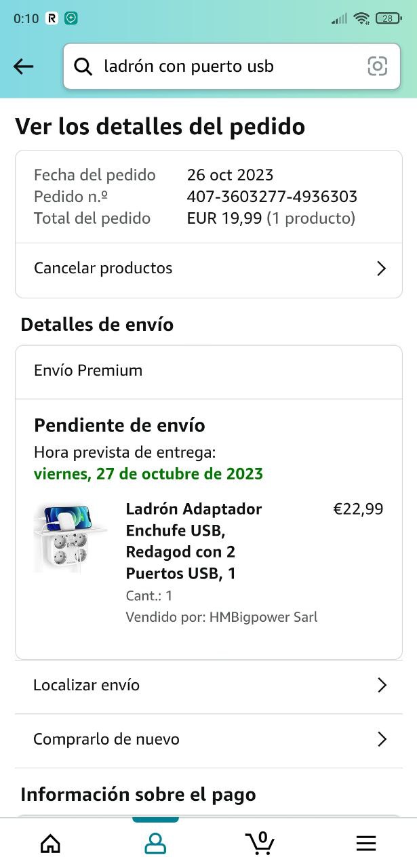Tap the Wi-Fi status icon
This screenshot has height=868, width=417.
(x=361, y=18)
